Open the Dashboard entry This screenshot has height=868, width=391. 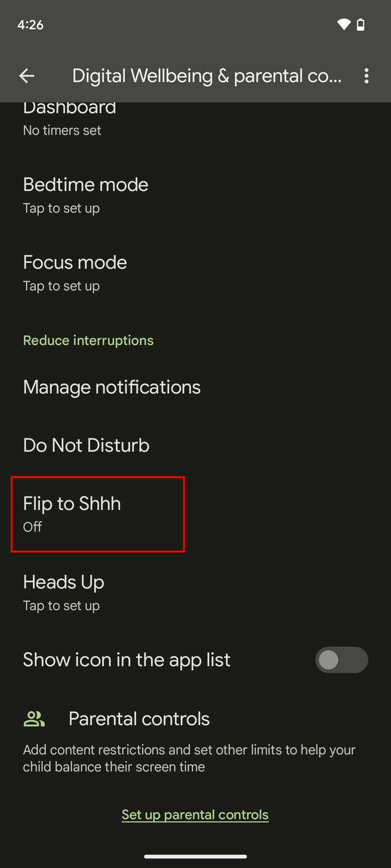coord(70,119)
